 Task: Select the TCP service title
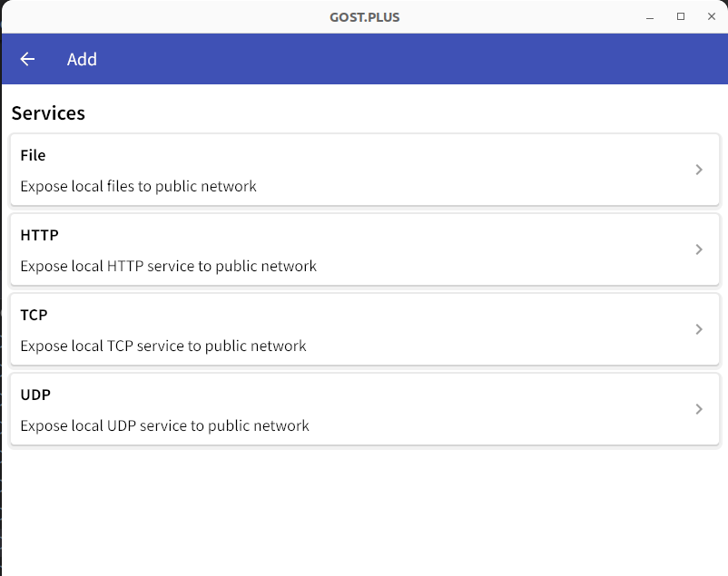[34, 315]
